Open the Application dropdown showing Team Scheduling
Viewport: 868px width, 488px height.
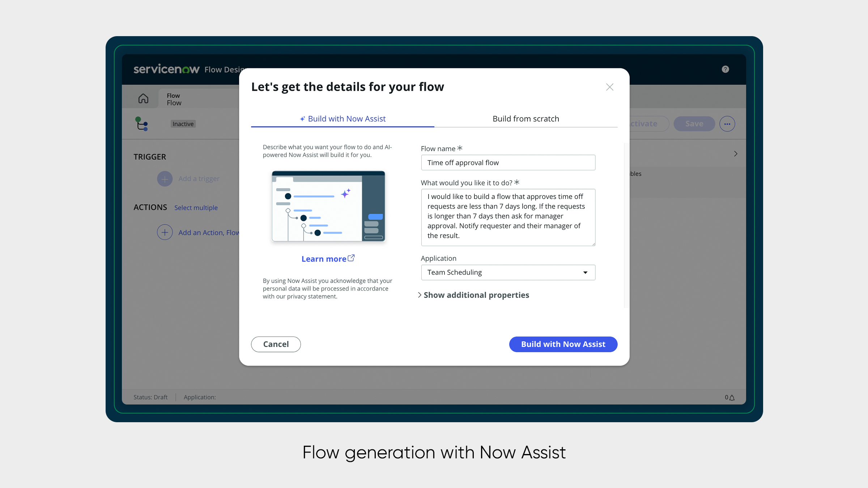click(508, 273)
